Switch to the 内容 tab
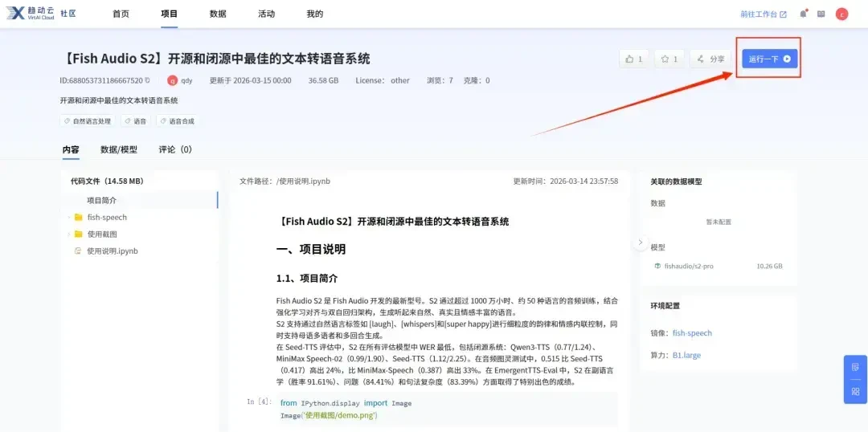 71,149
